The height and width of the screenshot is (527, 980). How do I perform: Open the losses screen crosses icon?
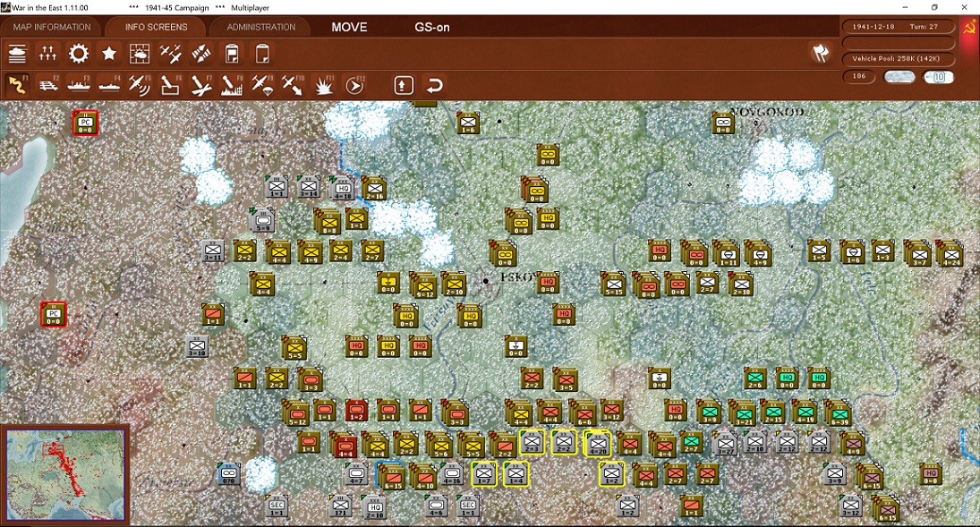(x=47, y=54)
